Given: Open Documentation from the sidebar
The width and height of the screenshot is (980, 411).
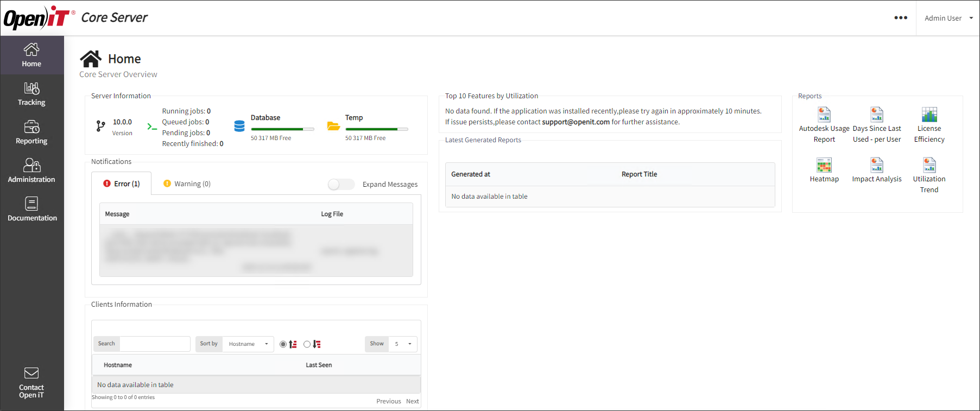Looking at the screenshot, I should click(x=31, y=210).
